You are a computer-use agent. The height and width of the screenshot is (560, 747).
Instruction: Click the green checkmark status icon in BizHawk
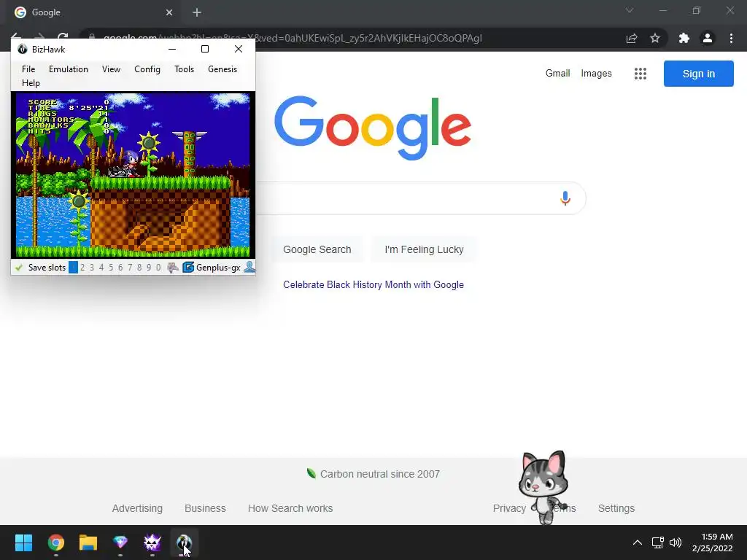point(19,268)
